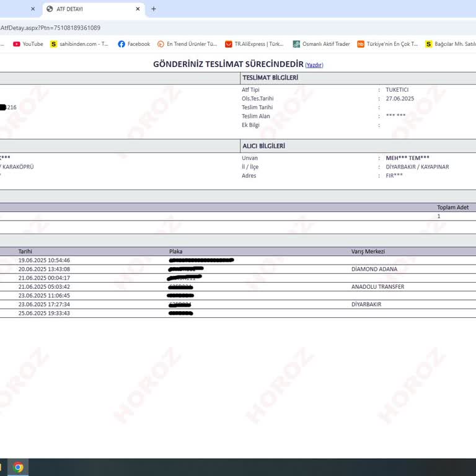Open the sahibinden.com bookmark

(x=79, y=44)
